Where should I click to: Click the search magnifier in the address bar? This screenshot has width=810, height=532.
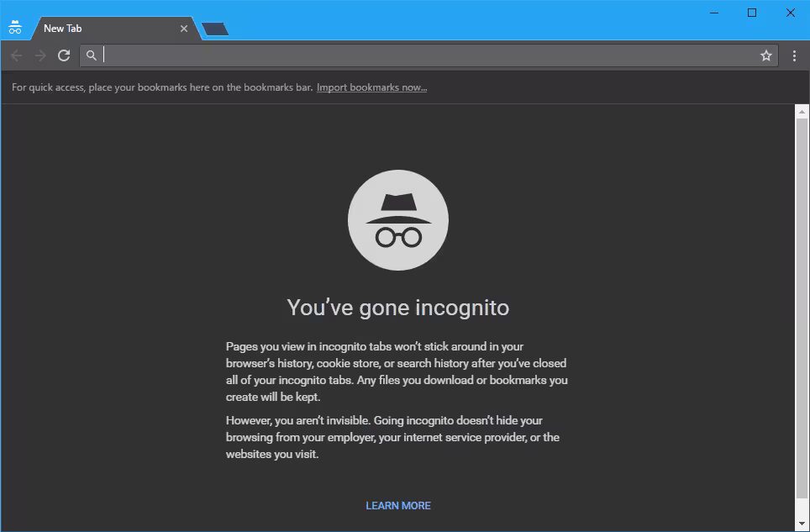92,55
